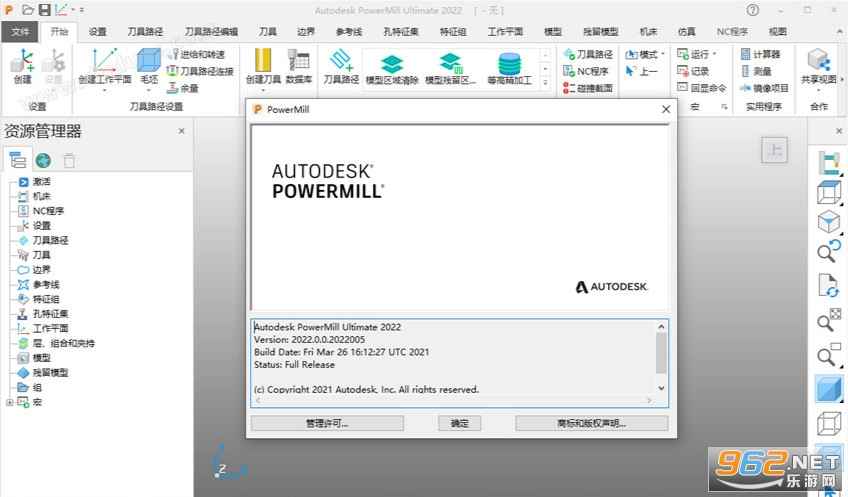Click NC Program (NC程序) verify icon
The width and height of the screenshot is (848, 497).
(586, 71)
